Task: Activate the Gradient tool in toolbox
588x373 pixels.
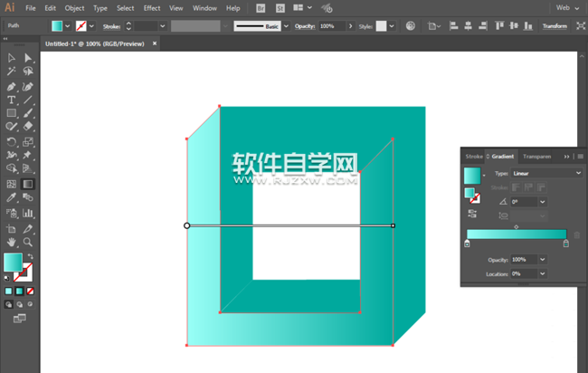Action: [28, 184]
